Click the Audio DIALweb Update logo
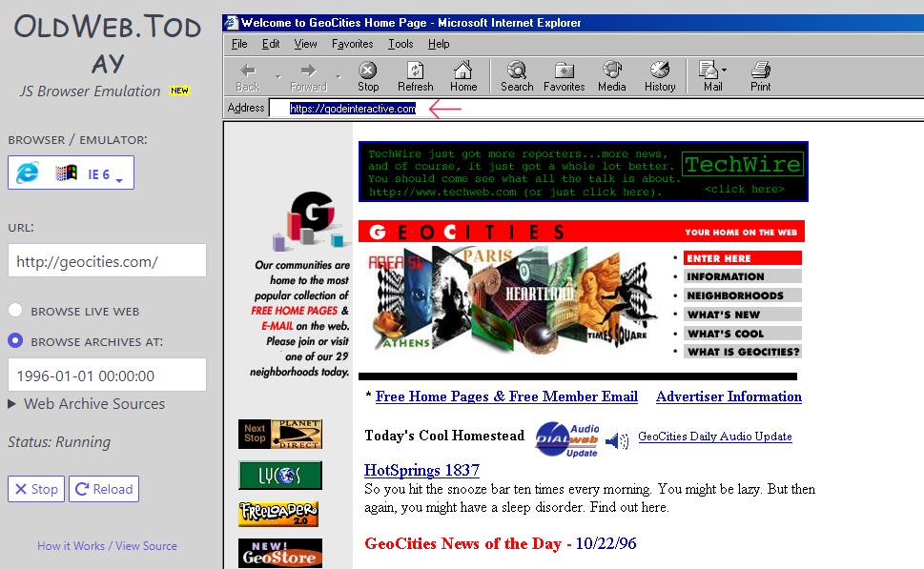 tap(567, 439)
